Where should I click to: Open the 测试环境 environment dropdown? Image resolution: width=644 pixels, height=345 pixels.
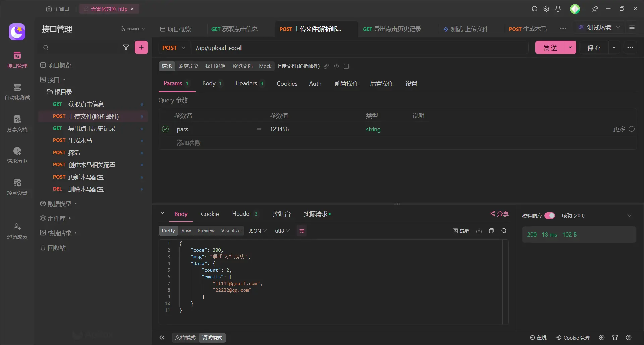pyautogui.click(x=599, y=27)
